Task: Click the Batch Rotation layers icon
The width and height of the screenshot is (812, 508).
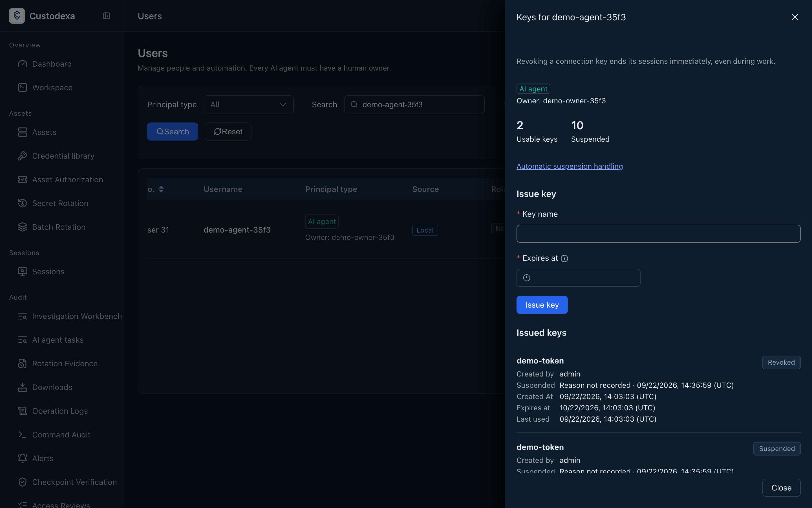Action: point(23,227)
